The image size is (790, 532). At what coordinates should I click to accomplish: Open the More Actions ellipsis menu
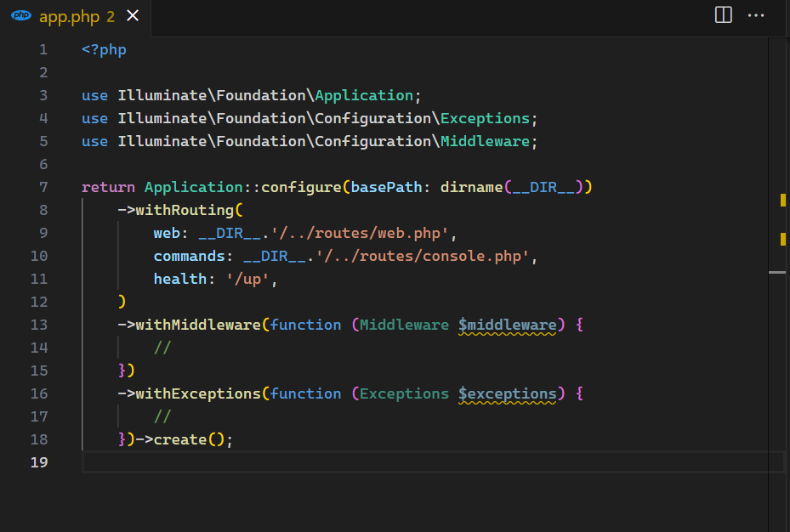click(756, 15)
